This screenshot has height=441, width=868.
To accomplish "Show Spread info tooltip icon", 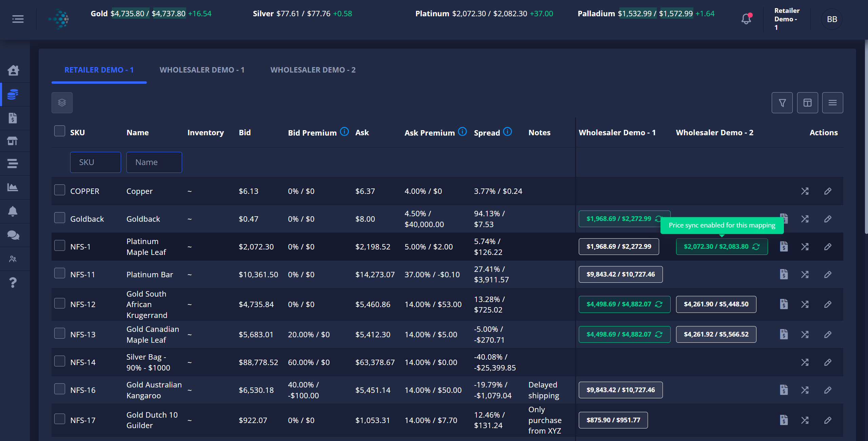I will pos(508,132).
